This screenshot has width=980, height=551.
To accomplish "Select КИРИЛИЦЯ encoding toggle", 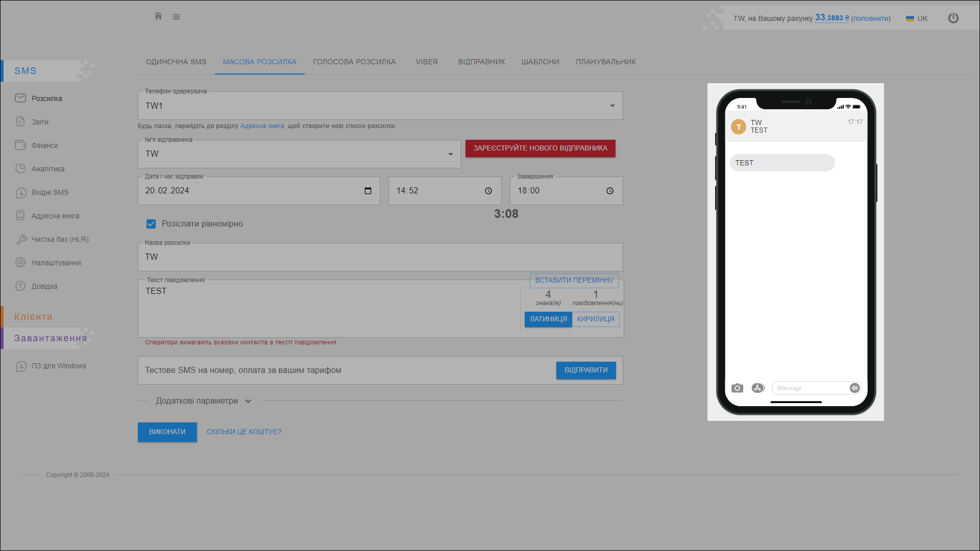I will 596,319.
